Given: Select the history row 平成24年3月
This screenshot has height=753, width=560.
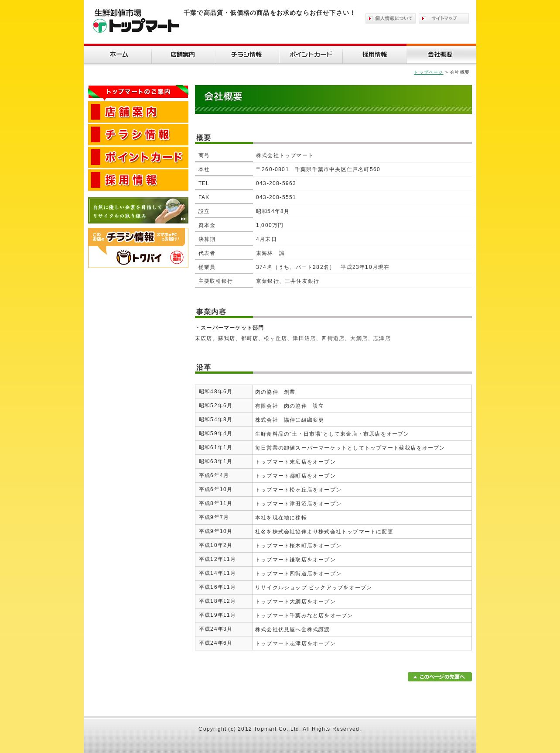Looking at the screenshot, I should [x=333, y=629].
